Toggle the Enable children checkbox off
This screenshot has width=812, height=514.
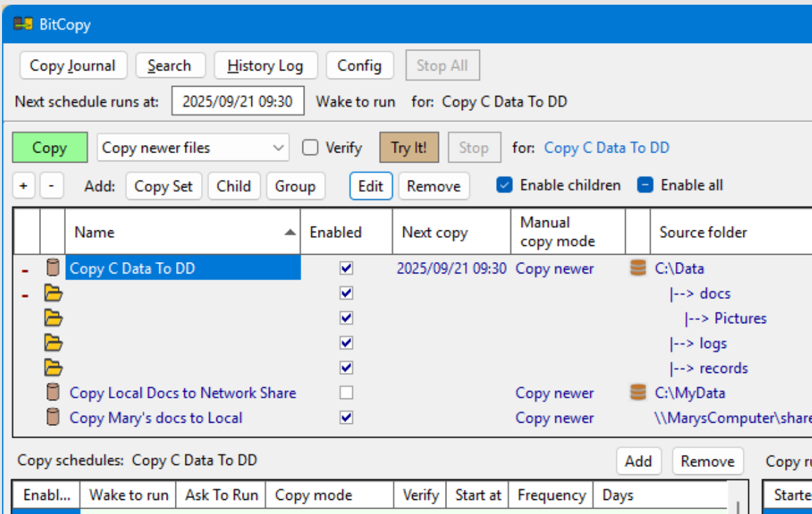pos(504,185)
